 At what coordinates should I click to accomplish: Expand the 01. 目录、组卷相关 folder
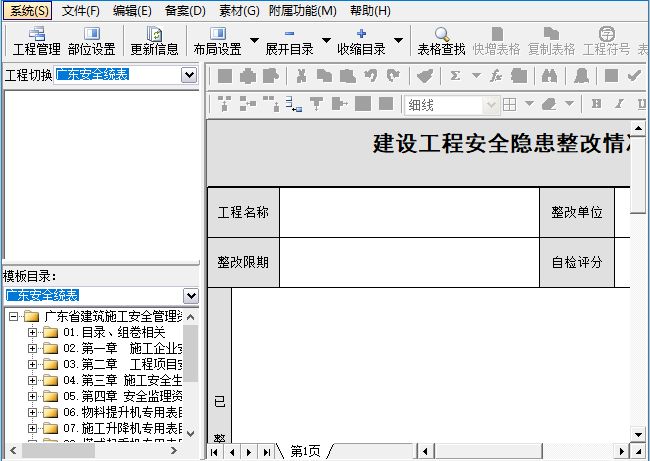click(x=32, y=332)
